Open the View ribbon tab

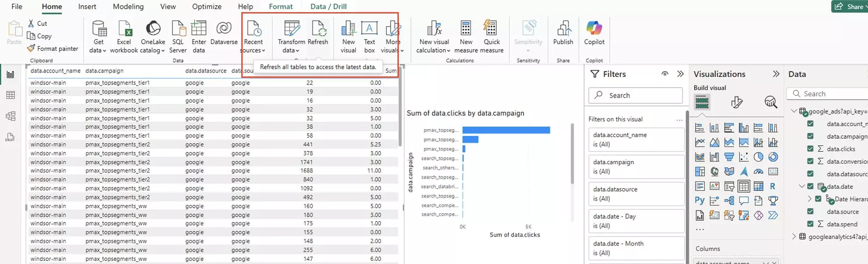pyautogui.click(x=168, y=7)
